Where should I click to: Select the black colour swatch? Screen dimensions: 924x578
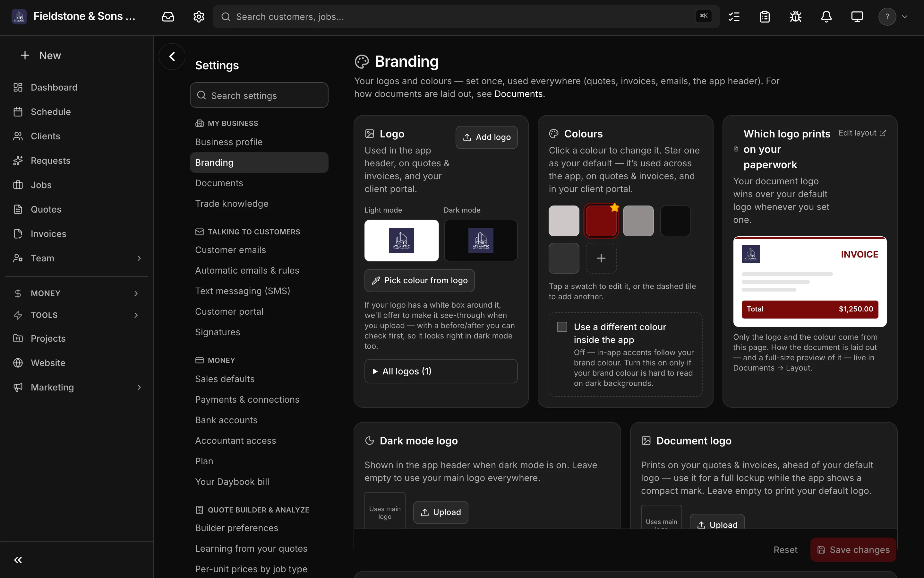tap(675, 221)
